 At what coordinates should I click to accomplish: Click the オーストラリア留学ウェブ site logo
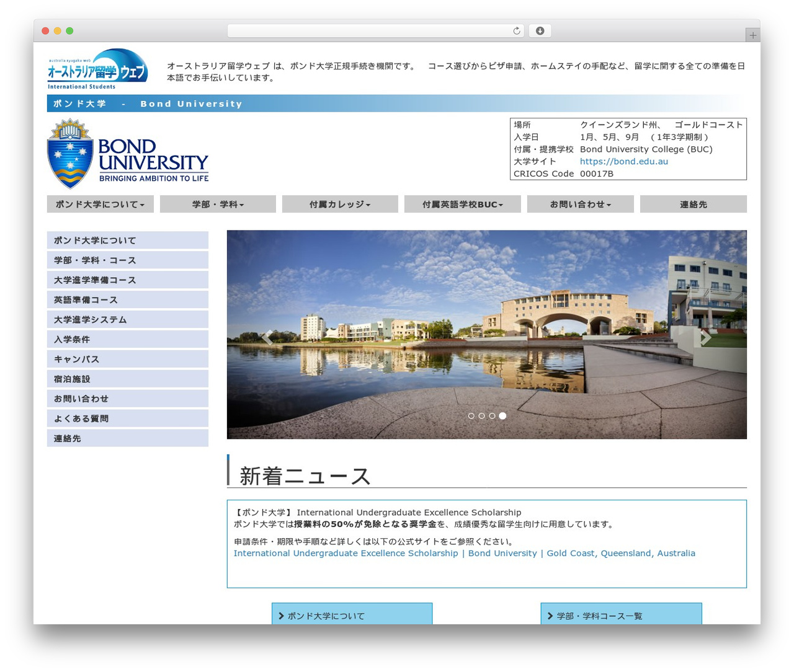coord(98,69)
